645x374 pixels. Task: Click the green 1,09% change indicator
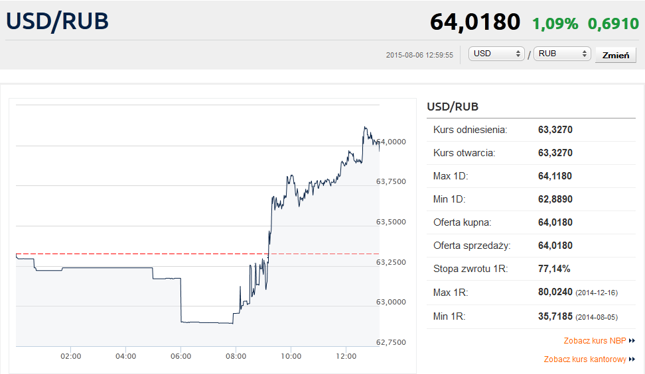(555, 23)
